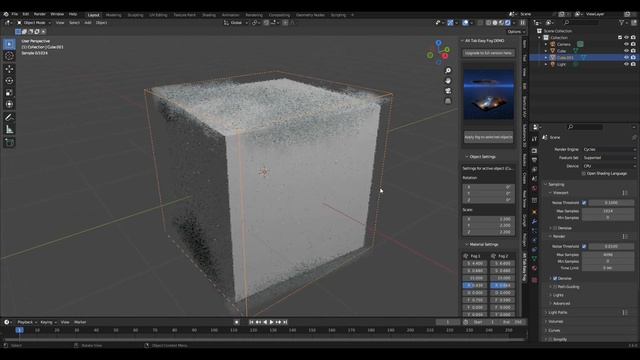640x360 pixels.
Task: Play the animation forward
Action: [271, 322]
